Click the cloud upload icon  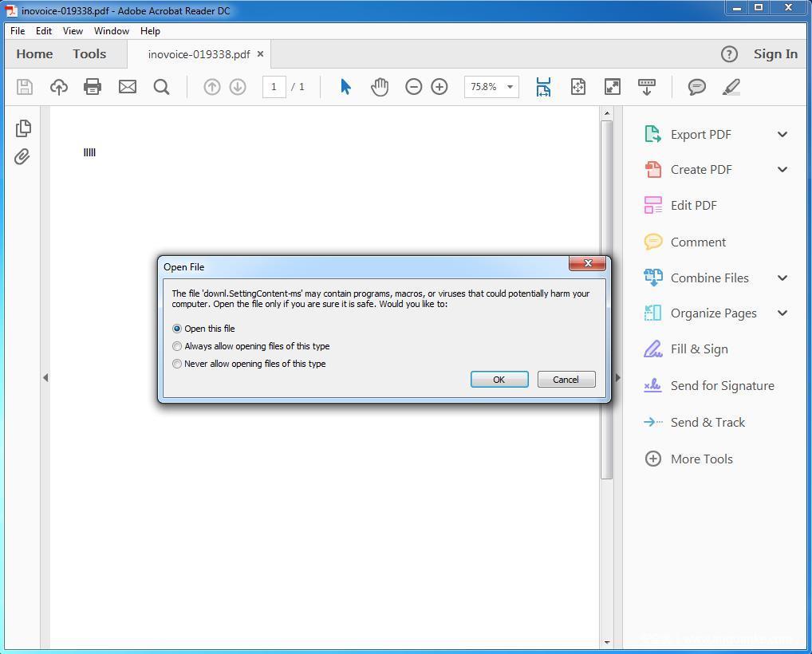click(59, 86)
